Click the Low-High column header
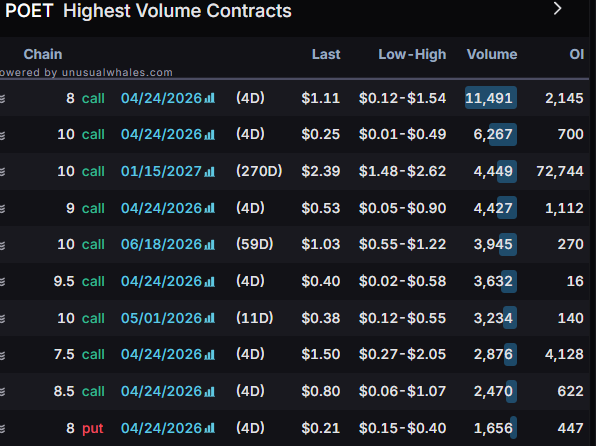Image resolution: width=596 pixels, height=446 pixels. 412,54
